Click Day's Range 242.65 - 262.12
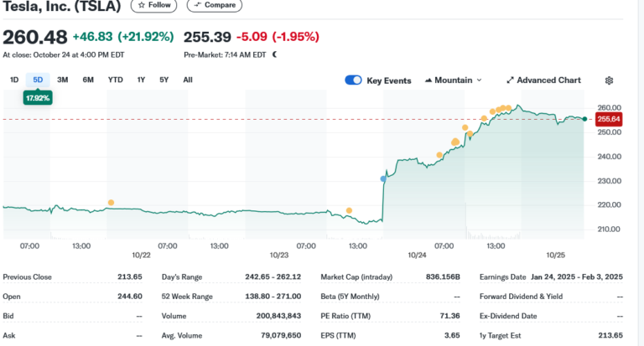Viewport: 644px width, 346px height. pos(273,276)
